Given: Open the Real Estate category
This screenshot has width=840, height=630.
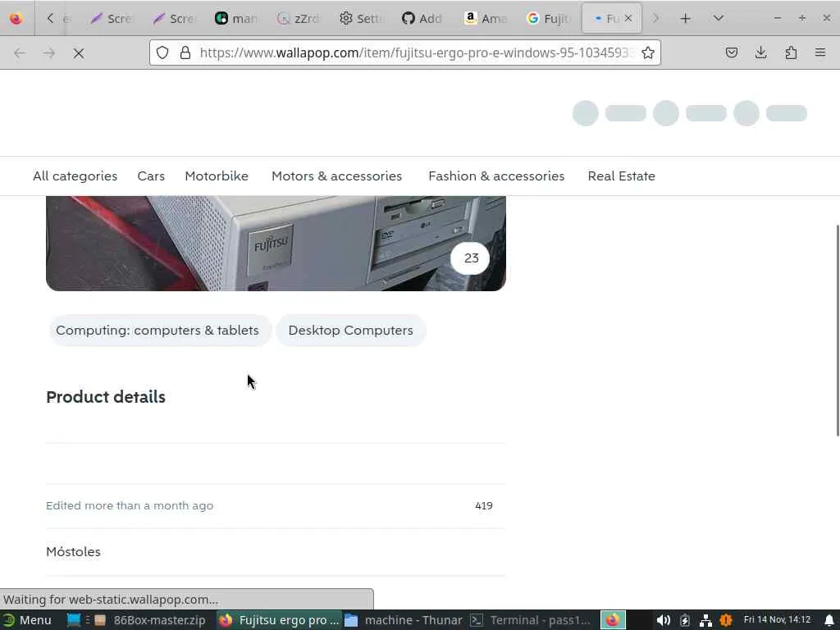Looking at the screenshot, I should coord(622,176).
